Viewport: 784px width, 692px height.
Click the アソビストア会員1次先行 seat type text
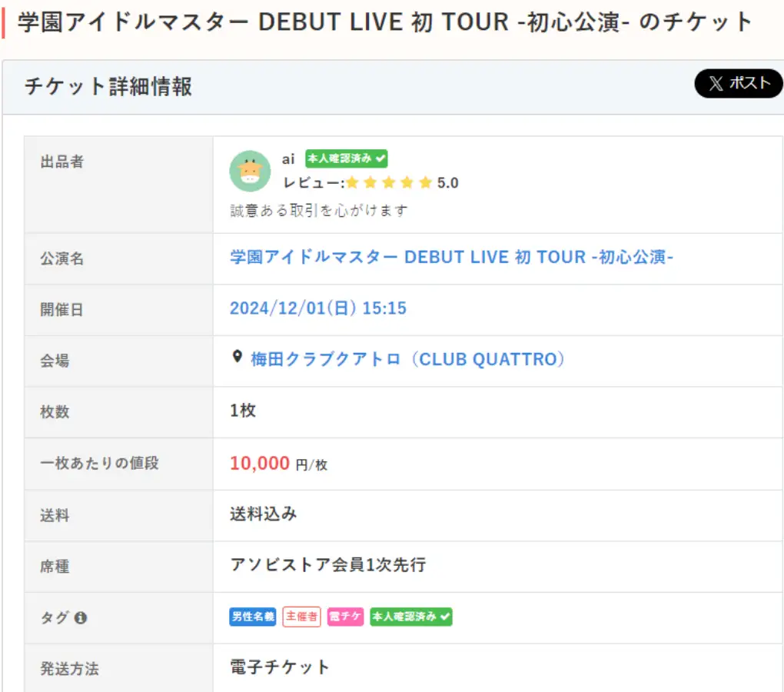(x=327, y=565)
